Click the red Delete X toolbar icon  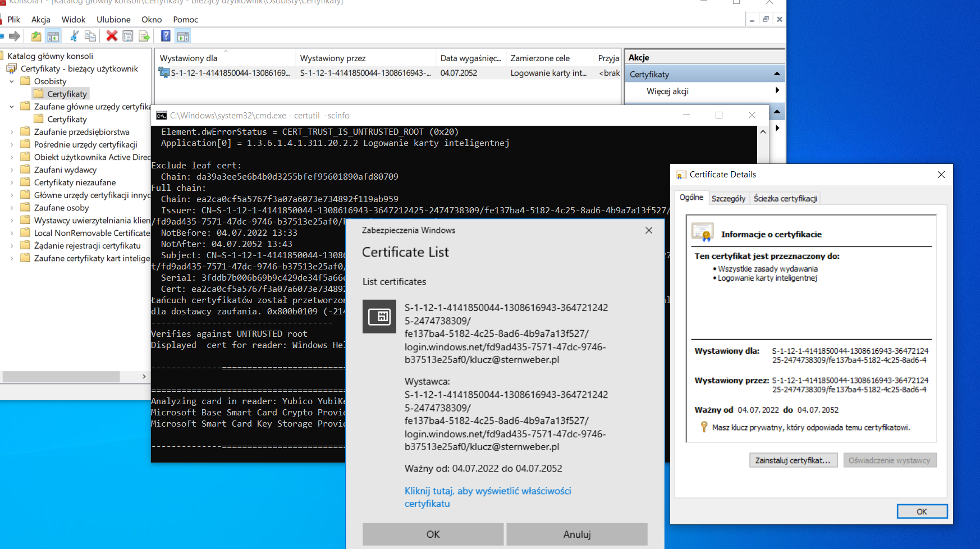[112, 36]
